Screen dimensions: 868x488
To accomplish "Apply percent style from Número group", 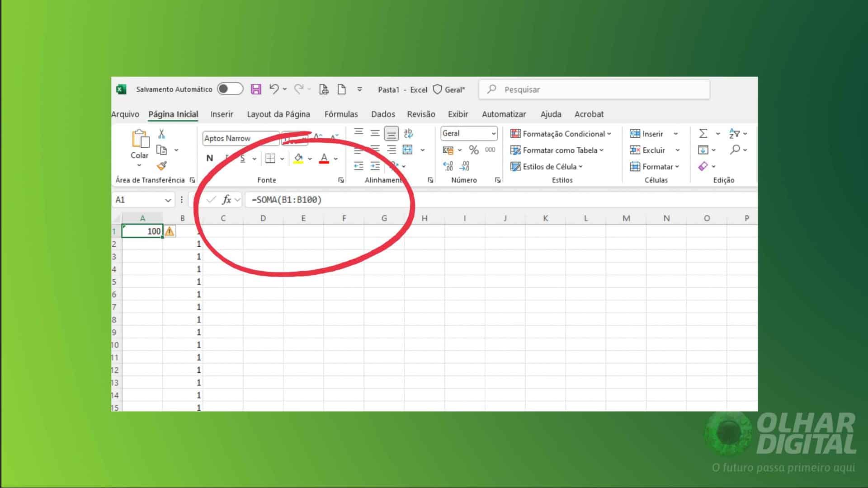I will point(473,150).
